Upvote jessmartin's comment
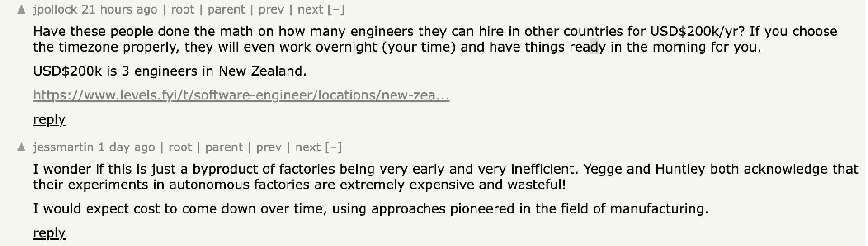This screenshot has height=246, width=868. pyautogui.click(x=21, y=147)
